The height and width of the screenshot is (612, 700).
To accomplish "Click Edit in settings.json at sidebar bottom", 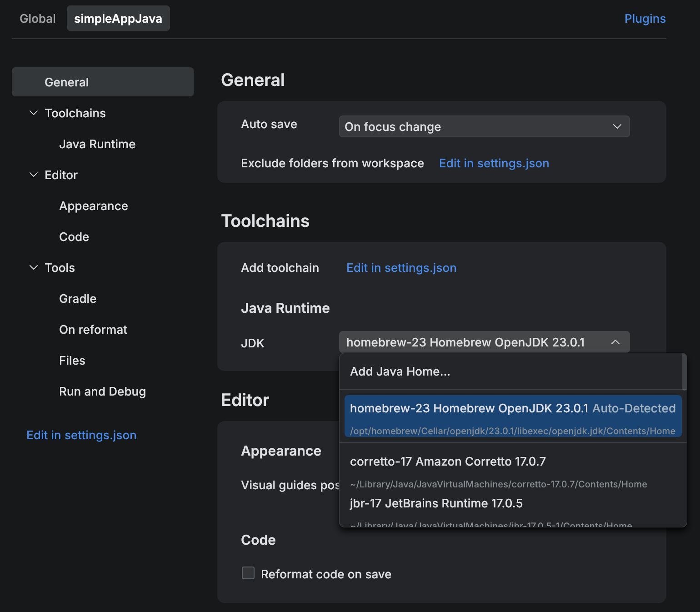I will [x=81, y=435].
